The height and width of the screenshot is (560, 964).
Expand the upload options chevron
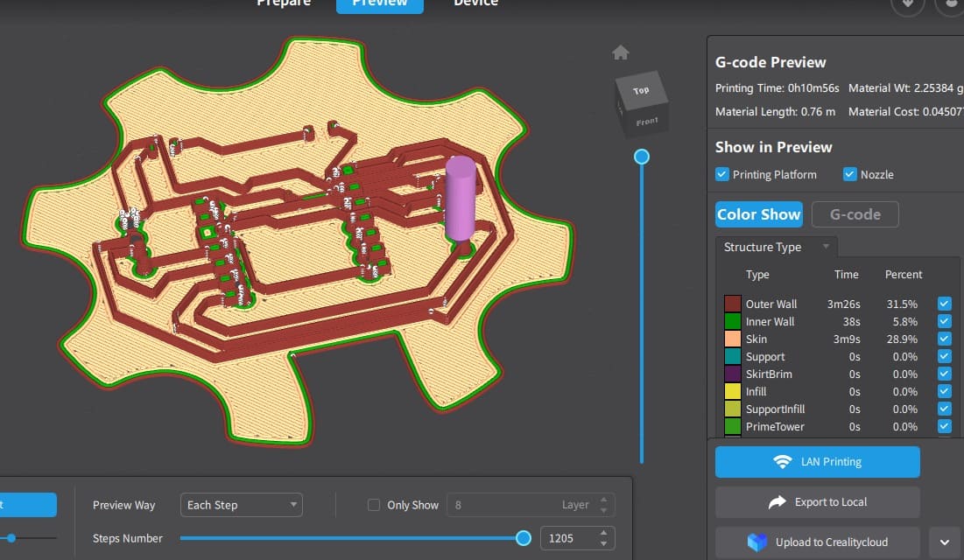tap(945, 542)
